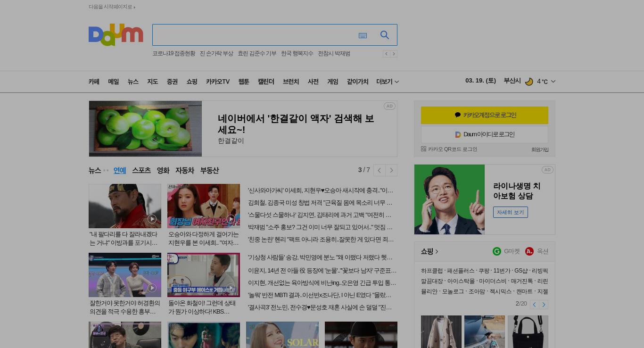The width and height of the screenshot is (644, 348).
Task: Show next trending search terms
Action: [x=394, y=54]
